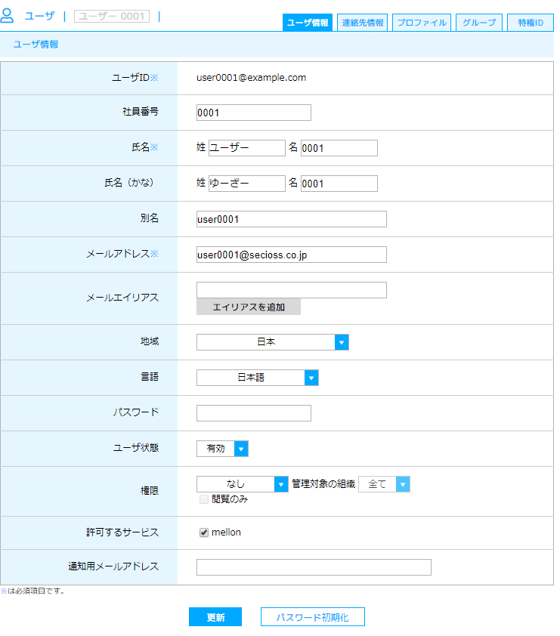Select the ユーザ情報 tab
Screen dimensions: 560x636
pyautogui.click(x=307, y=23)
